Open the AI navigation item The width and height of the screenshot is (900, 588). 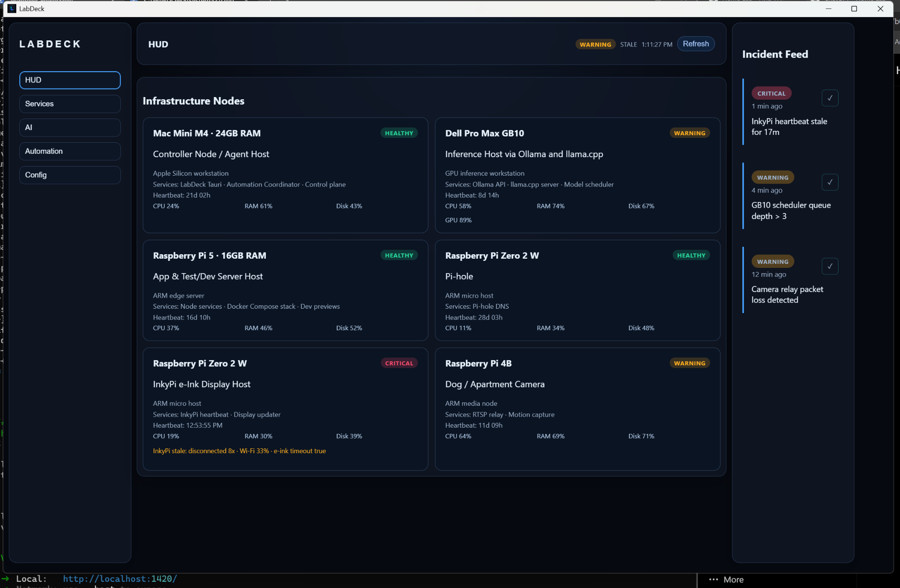tap(70, 127)
